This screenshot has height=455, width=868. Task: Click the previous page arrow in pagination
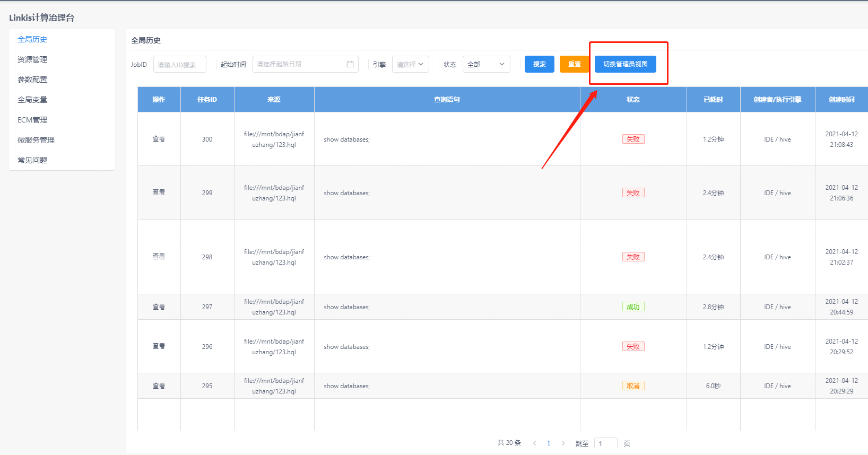[x=534, y=443]
